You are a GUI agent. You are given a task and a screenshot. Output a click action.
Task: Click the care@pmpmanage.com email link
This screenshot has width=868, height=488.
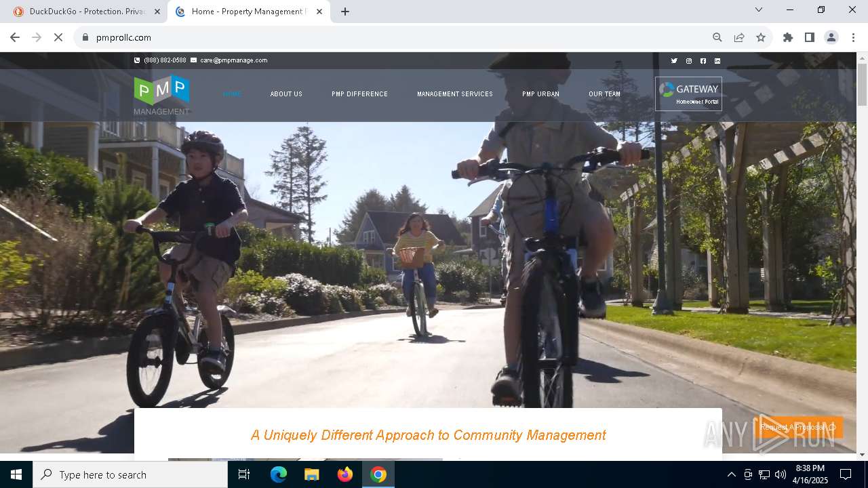[234, 60]
